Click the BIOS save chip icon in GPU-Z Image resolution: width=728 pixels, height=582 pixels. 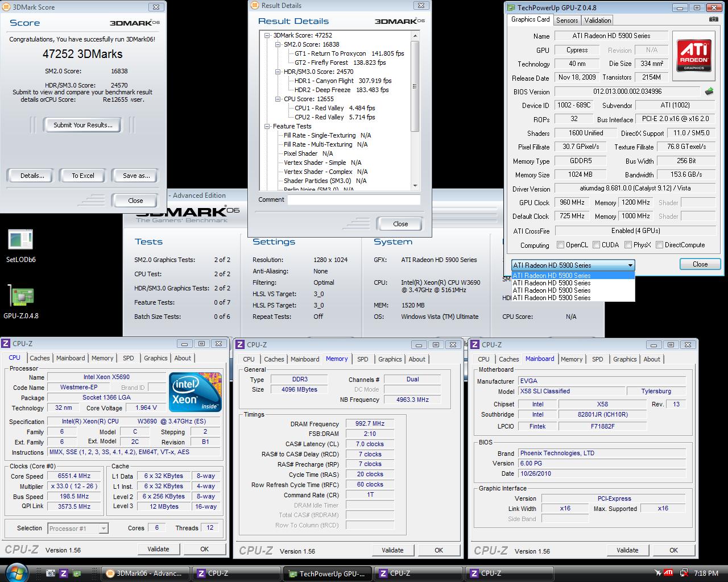tap(709, 91)
